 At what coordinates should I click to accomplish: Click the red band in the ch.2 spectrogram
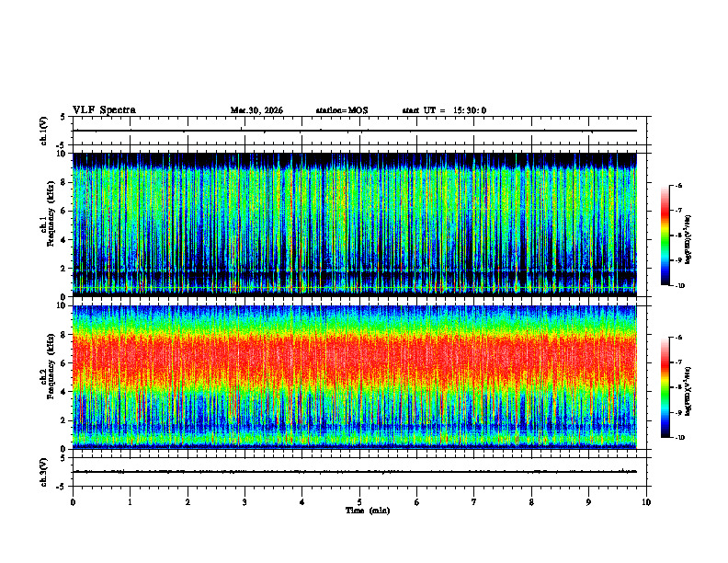tap(355, 358)
